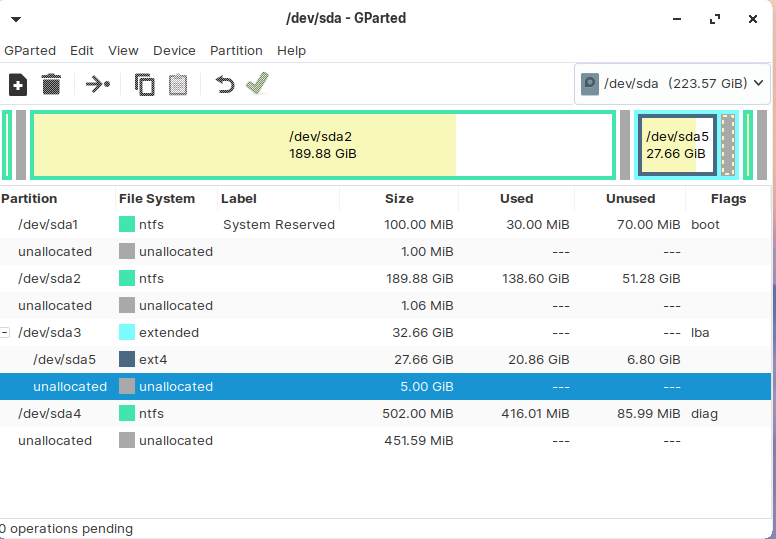Click the File System column header
Screen dimensions: 776x539
pos(166,199)
